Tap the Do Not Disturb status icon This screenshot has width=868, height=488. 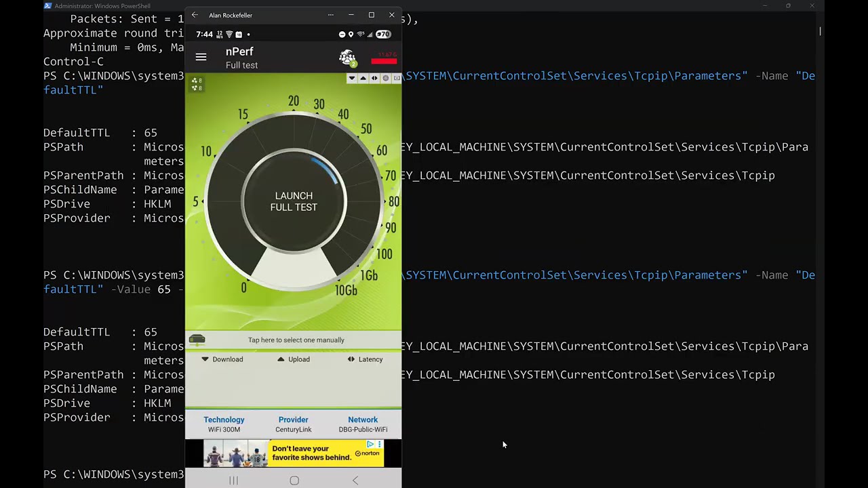[342, 34]
